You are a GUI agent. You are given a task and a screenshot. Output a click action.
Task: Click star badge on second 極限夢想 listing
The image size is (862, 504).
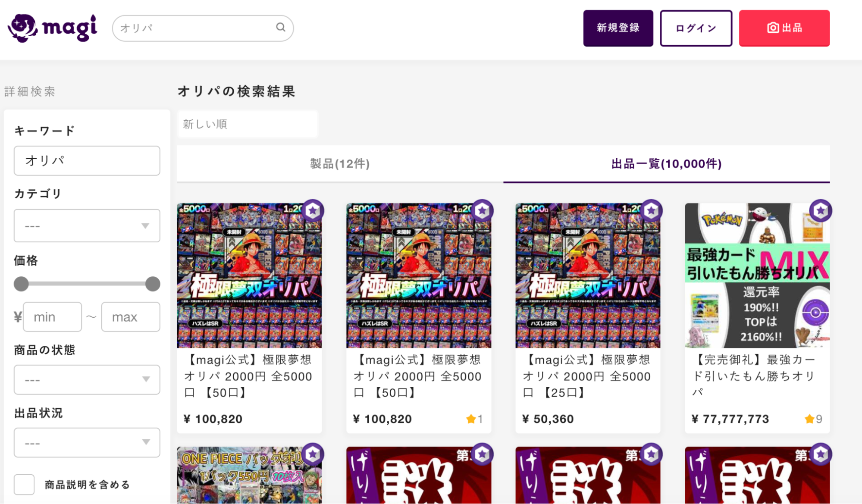pyautogui.click(x=482, y=211)
